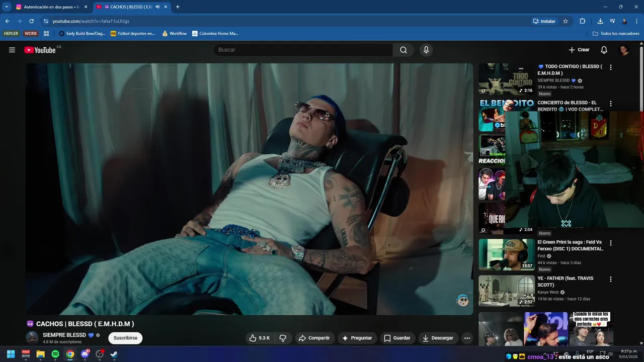The width and height of the screenshot is (644, 362).
Task: Open YE - FATHER video thumbnail
Action: pyautogui.click(x=506, y=291)
